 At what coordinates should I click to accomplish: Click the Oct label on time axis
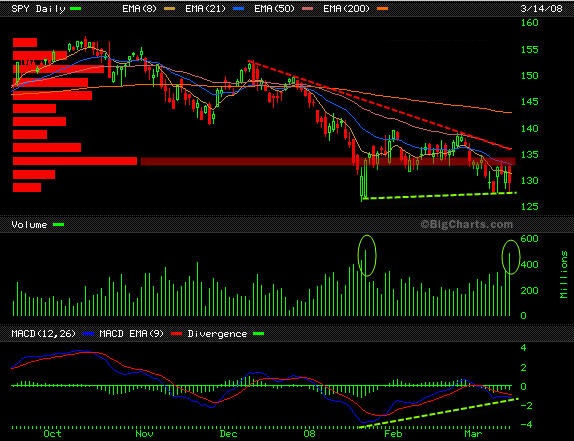[x=52, y=434]
